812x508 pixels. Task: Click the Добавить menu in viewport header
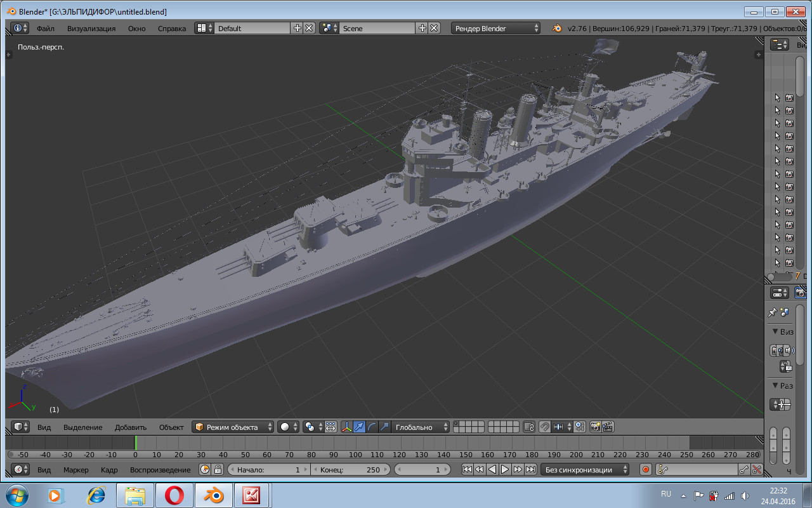pos(131,427)
